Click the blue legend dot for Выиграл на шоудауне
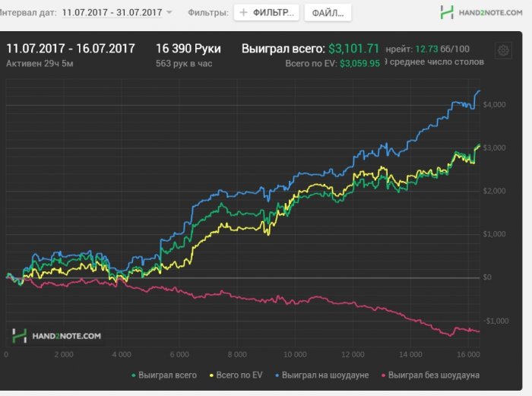Screen dimensions: 532x396 point(277,375)
